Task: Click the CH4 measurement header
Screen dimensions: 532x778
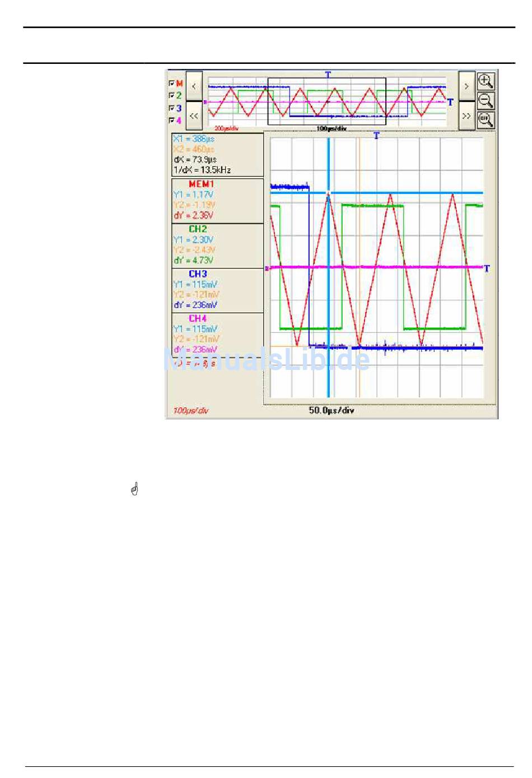Action: point(198,318)
